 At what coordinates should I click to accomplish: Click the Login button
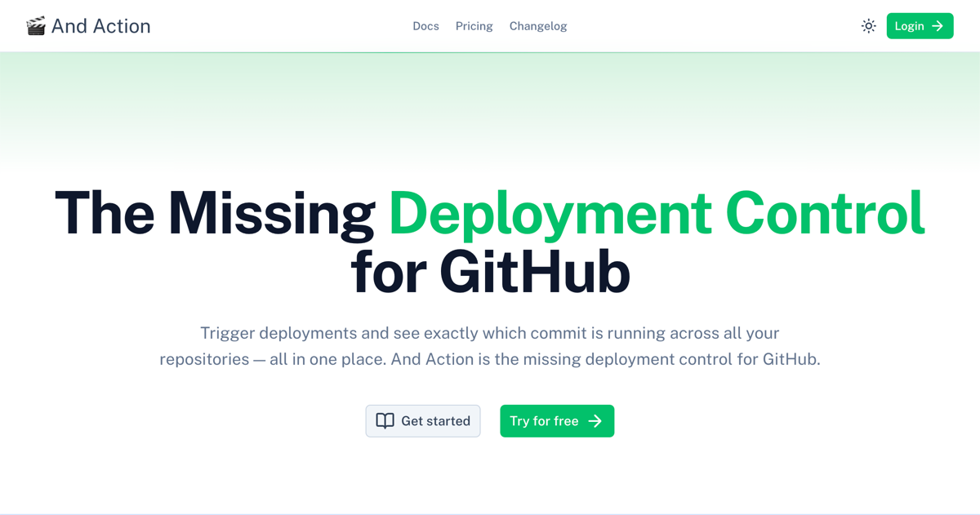(920, 26)
